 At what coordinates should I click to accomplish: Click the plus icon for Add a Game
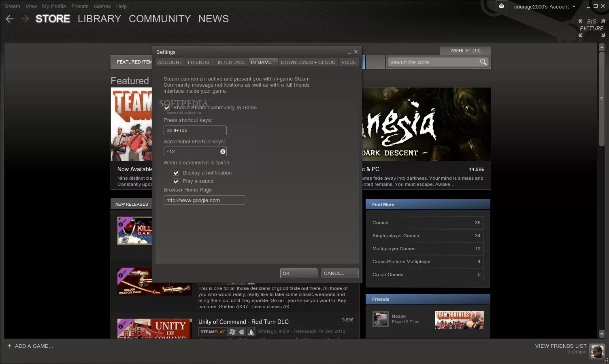tap(9, 346)
